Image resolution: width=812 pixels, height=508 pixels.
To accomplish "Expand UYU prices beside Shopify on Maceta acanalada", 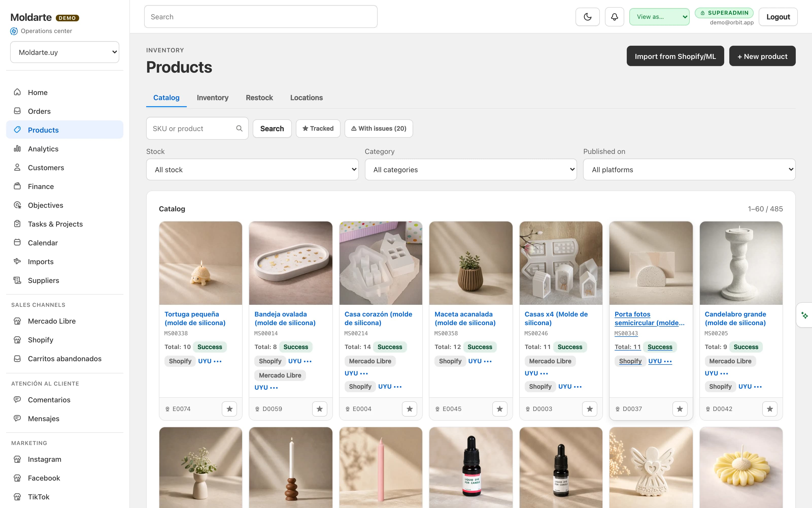I will (480, 361).
